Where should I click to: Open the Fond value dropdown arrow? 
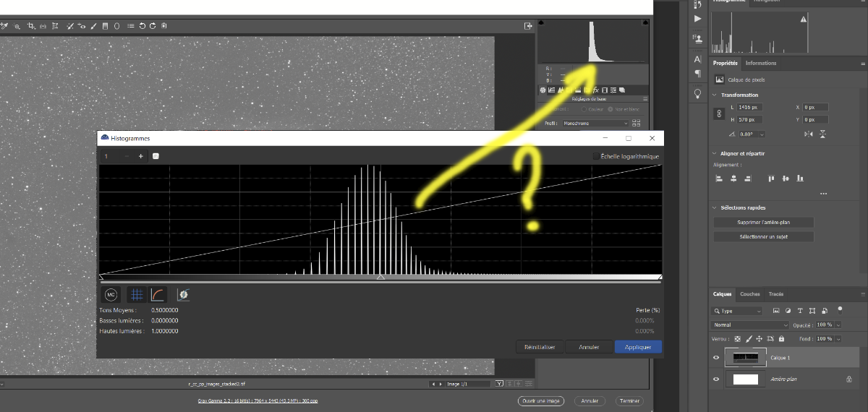838,339
